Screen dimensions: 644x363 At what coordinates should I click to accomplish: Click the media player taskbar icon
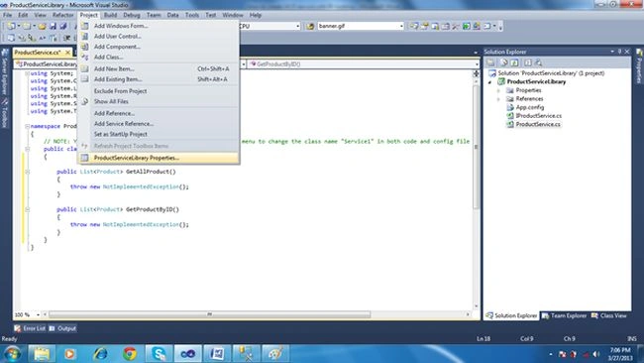tap(69, 353)
